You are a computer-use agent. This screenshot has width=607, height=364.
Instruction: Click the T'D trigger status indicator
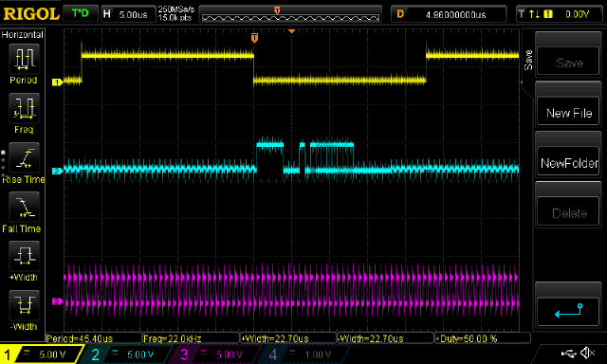coord(80,14)
